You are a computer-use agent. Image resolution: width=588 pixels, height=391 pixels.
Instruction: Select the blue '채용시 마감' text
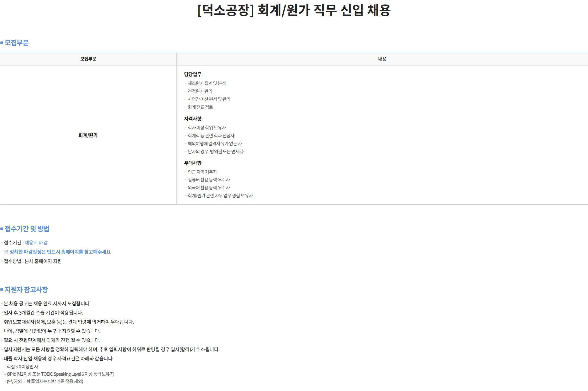click(36, 243)
